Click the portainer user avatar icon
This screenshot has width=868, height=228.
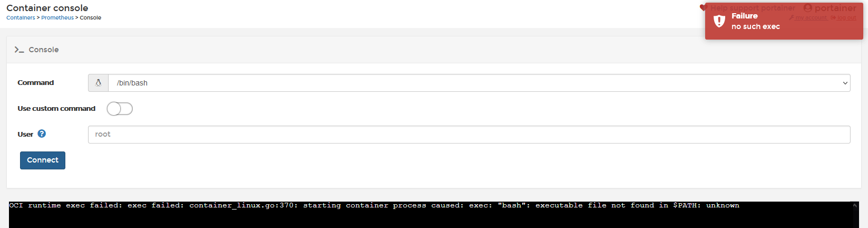click(x=808, y=8)
